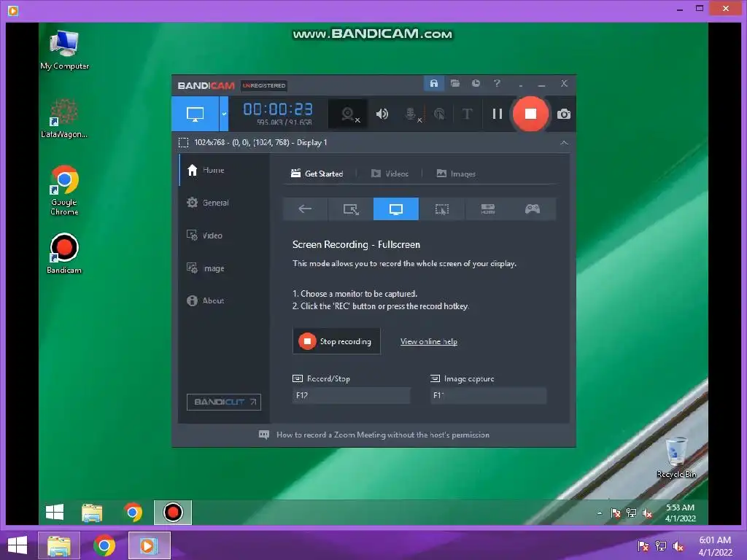Open the Recycle Bin on desktop

[676, 458]
